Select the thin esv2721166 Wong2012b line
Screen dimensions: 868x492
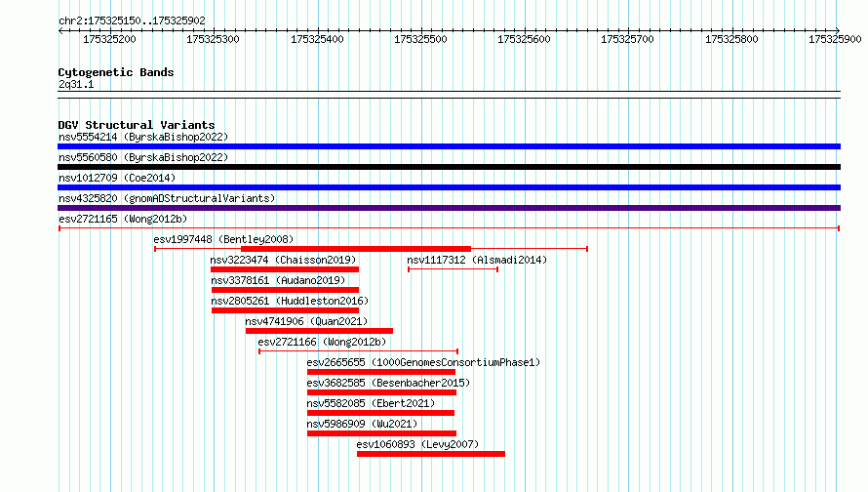[358, 351]
